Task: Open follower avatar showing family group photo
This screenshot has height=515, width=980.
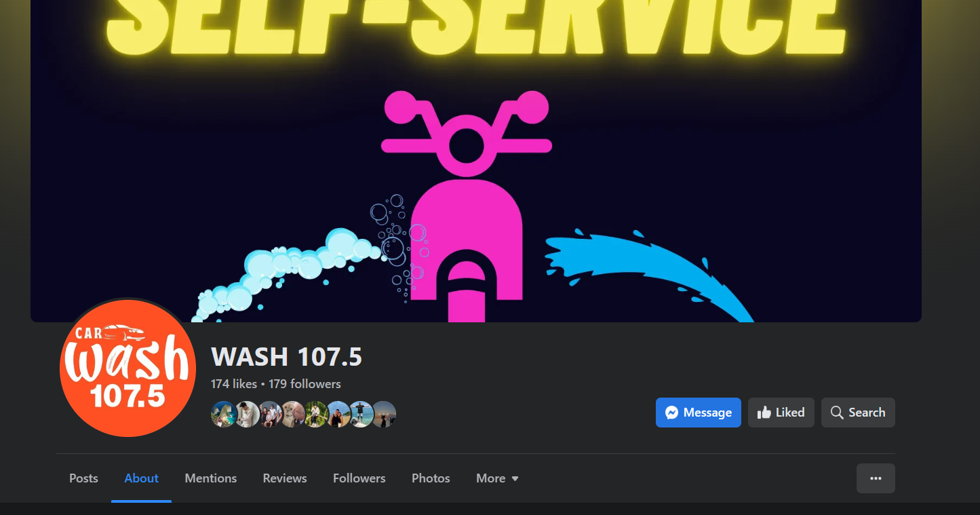Action: click(x=270, y=414)
